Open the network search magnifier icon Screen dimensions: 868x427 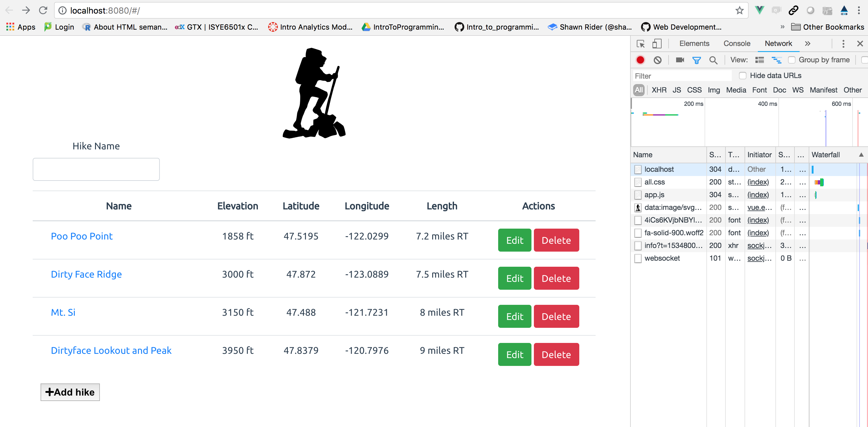[x=713, y=60]
